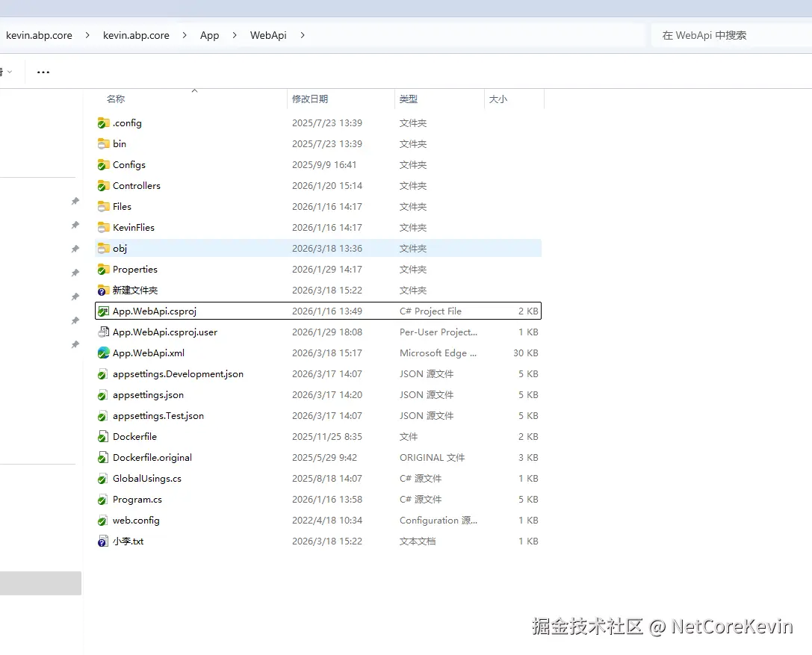Viewport: 812px width, 655px height.
Task: Click Configuration 源... type cell
Action: [x=438, y=521]
